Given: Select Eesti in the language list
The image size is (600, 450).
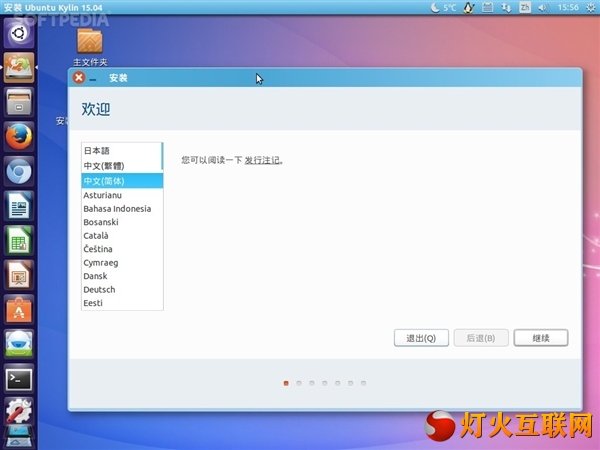Looking at the screenshot, I should click(x=122, y=303).
